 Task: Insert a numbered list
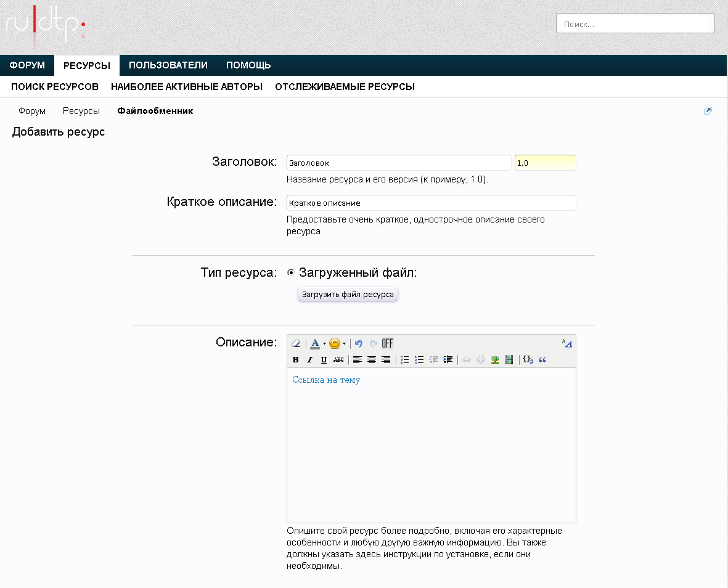click(x=419, y=360)
